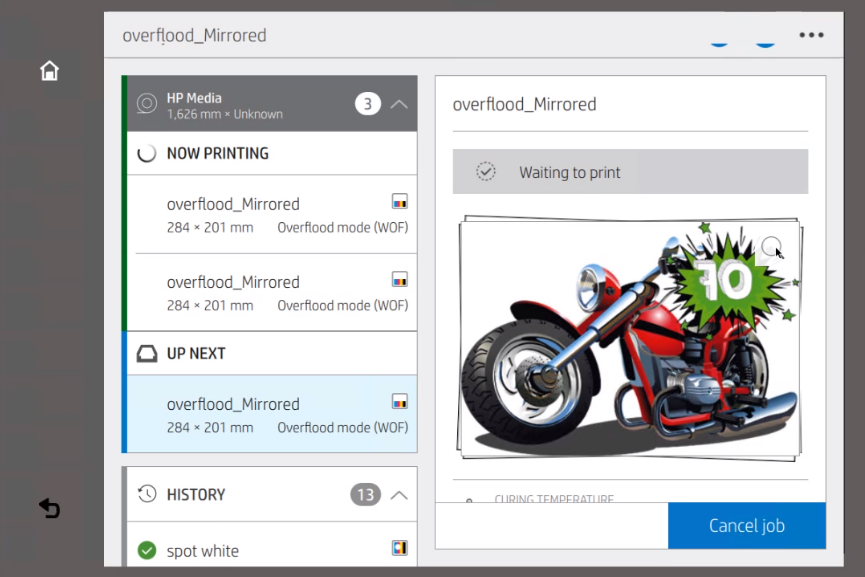Select the overflood_Mirrored job under UP NEXT
Screen dimensions: 865x577
(x=272, y=414)
